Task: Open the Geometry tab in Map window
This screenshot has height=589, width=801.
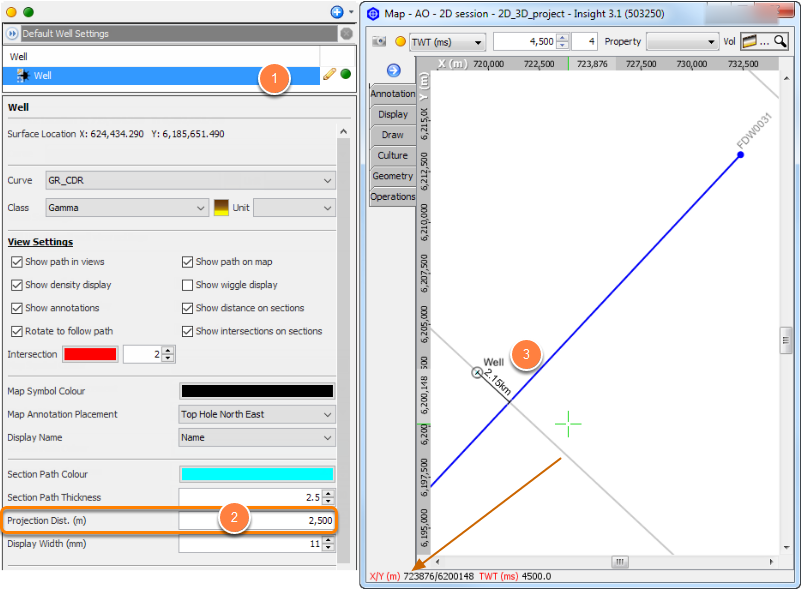Action: [393, 176]
